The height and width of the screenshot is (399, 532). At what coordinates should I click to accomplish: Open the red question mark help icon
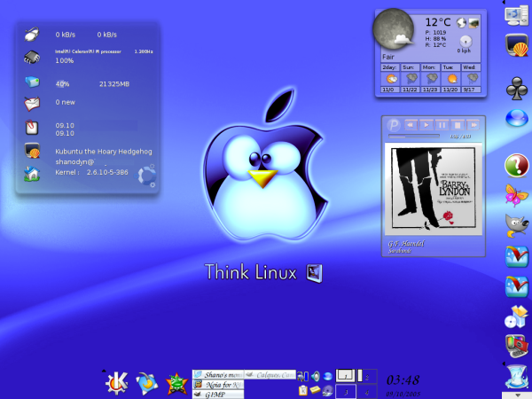pyautogui.click(x=517, y=166)
